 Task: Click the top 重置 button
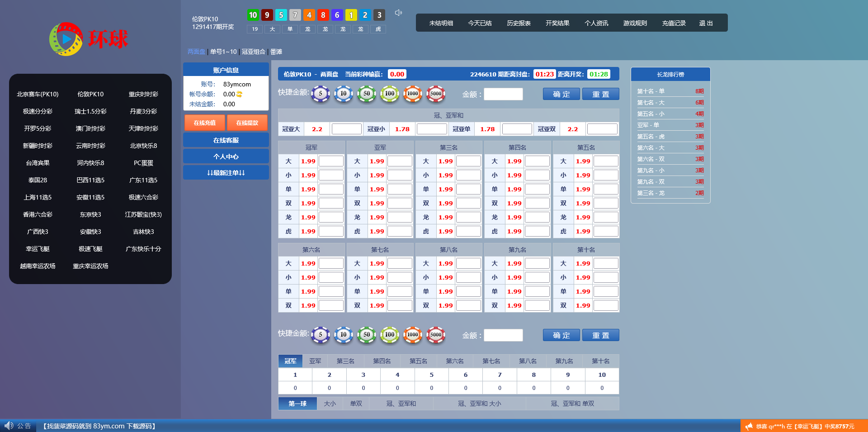(601, 94)
